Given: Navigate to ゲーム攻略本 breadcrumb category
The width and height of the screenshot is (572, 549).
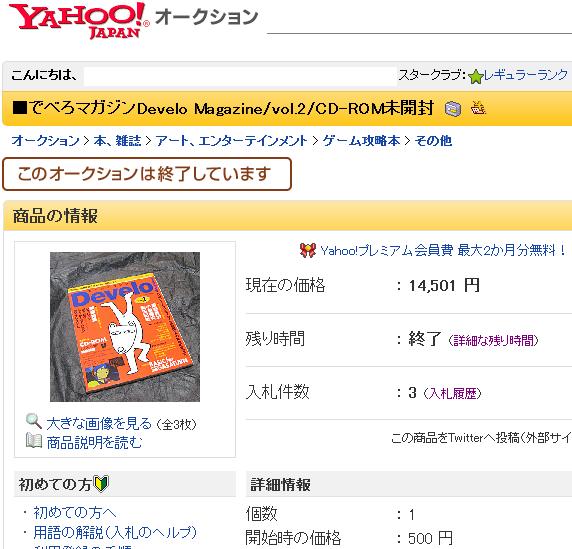Looking at the screenshot, I should point(361,140).
